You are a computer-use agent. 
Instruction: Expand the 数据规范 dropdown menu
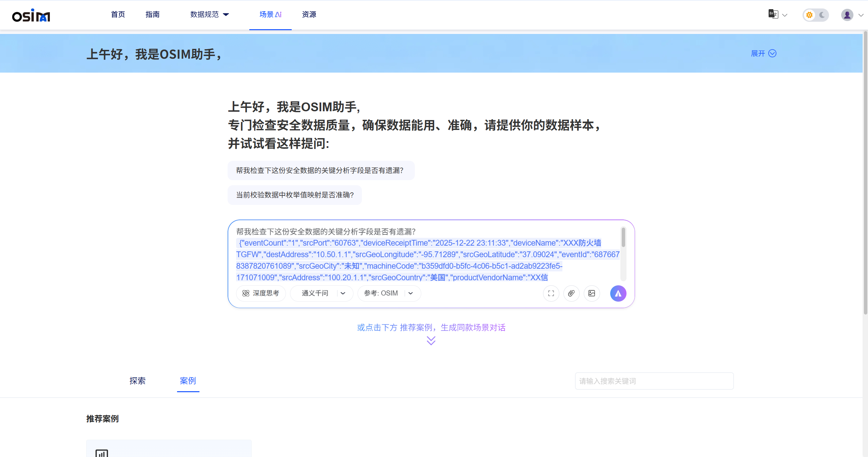(210, 15)
